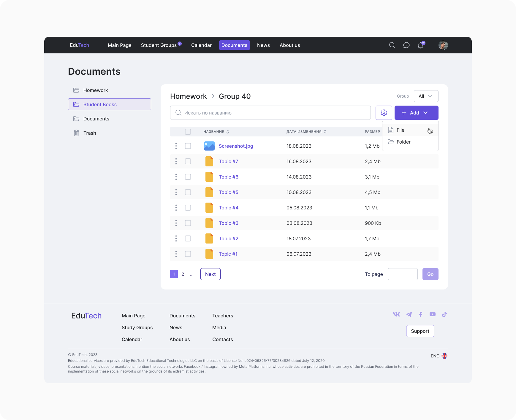Open table settings gear icon
This screenshot has height=420, width=516.
(x=384, y=113)
